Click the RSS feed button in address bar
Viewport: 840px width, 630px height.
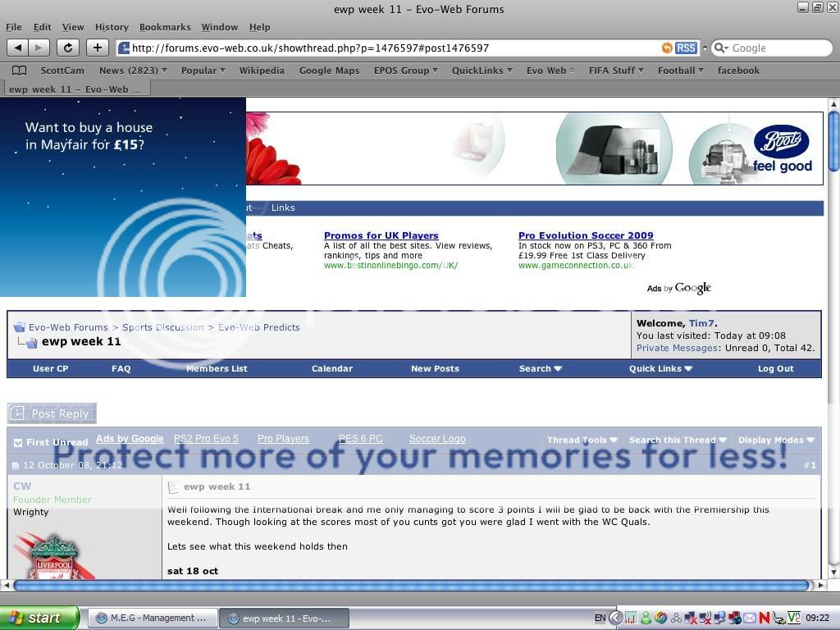pyautogui.click(x=686, y=48)
